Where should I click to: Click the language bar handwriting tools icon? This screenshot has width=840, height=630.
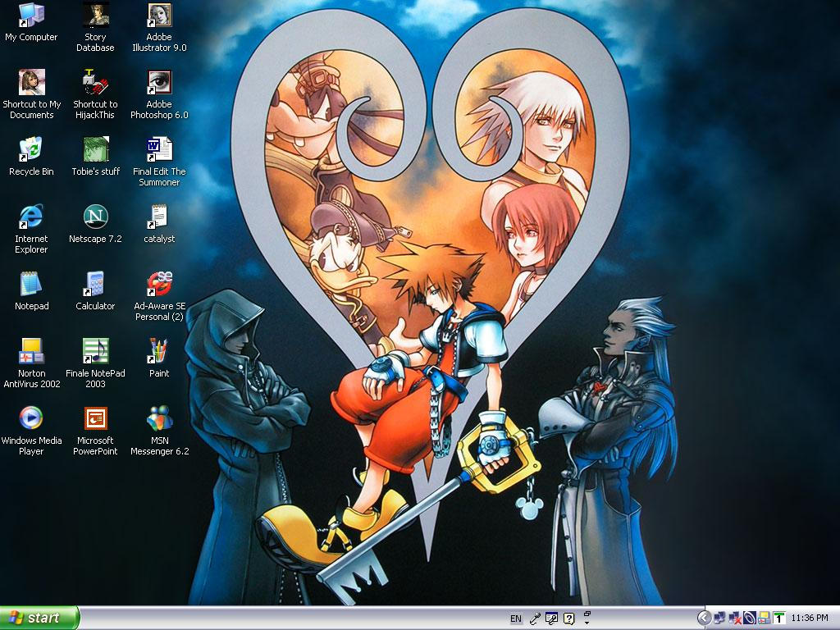click(x=551, y=619)
